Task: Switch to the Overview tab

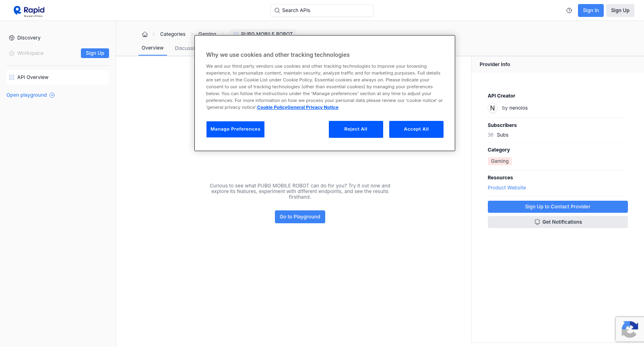Action: tap(153, 48)
